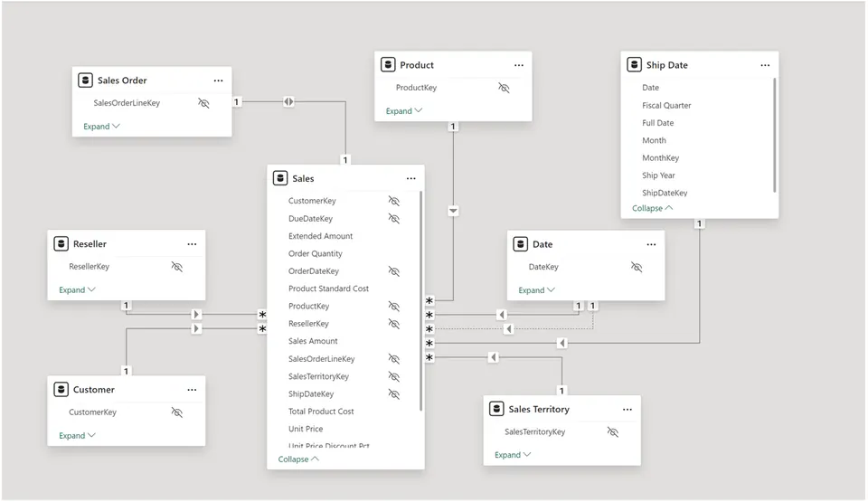Screen dimensions: 868x502
Task: Toggle visibility of CustomerKey in Customer table
Action: point(176,412)
